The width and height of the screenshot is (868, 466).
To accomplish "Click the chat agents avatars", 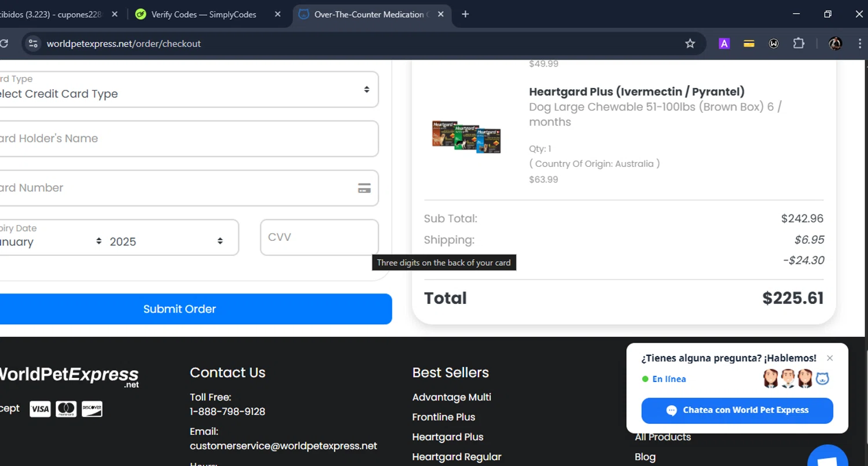I will tap(796, 379).
